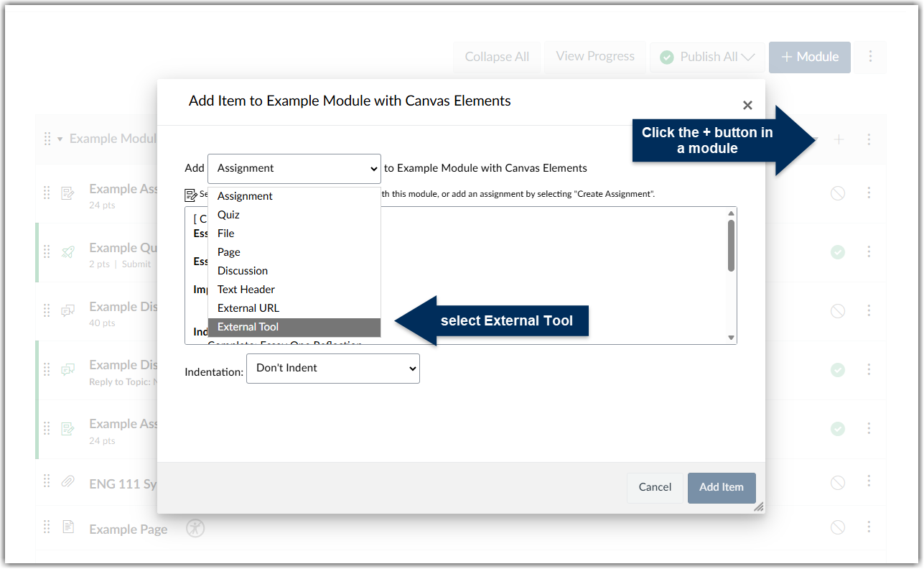
Task: Click the page document icon on Example Page row
Action: click(68, 527)
